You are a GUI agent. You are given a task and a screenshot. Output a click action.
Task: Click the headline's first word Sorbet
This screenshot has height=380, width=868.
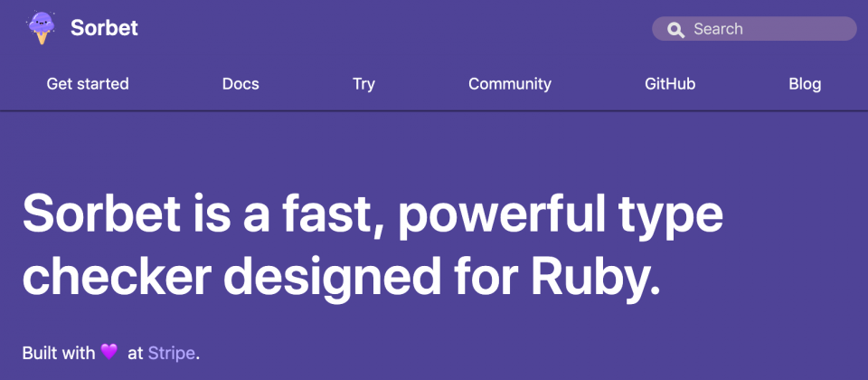[101, 212]
